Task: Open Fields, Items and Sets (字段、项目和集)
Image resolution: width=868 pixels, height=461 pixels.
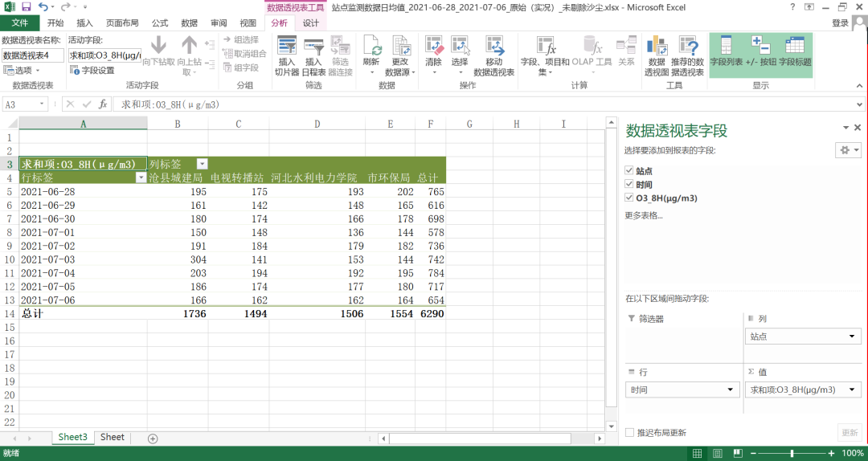Action: click(x=545, y=56)
